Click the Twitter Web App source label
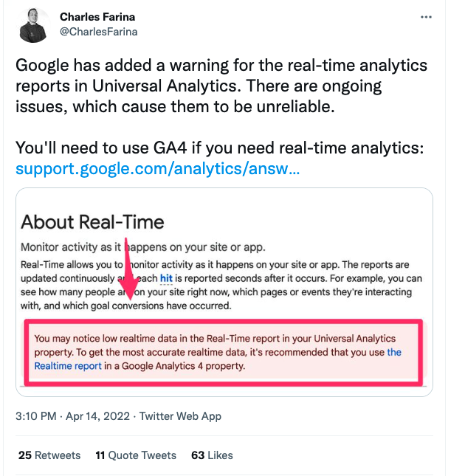 [181, 416]
